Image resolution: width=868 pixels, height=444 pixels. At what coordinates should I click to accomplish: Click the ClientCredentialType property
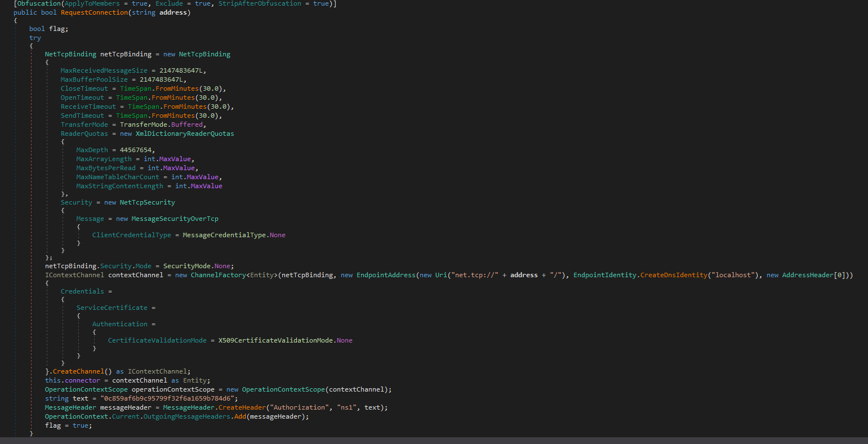click(132, 235)
